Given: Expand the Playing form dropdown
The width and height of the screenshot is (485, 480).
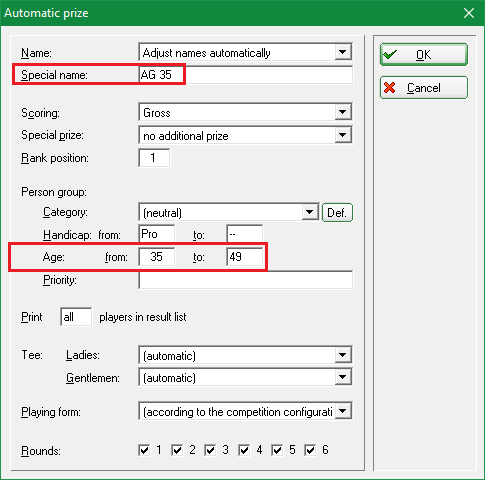Looking at the screenshot, I should click(x=343, y=412).
